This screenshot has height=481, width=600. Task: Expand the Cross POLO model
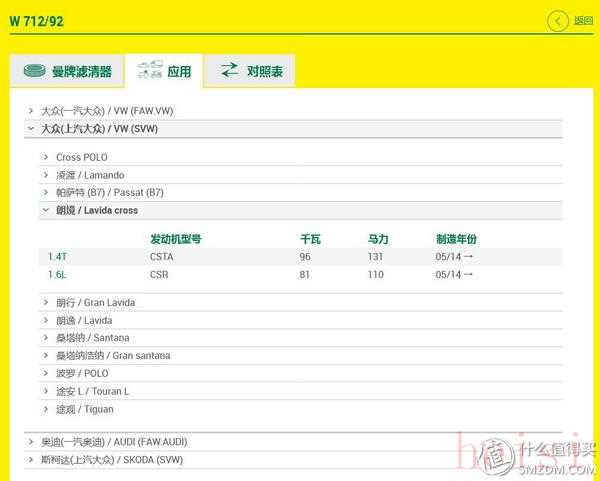click(81, 157)
